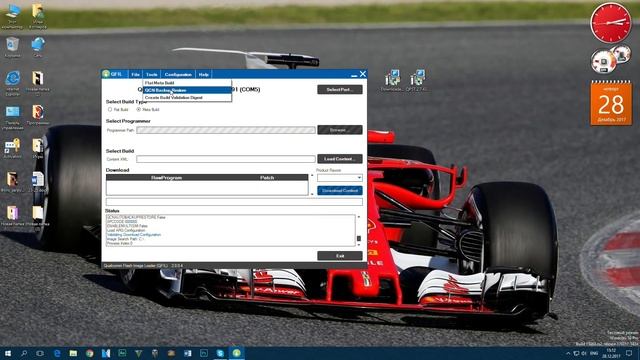Click the download progress bar
The width and height of the screenshot is (640, 360).
234,202
